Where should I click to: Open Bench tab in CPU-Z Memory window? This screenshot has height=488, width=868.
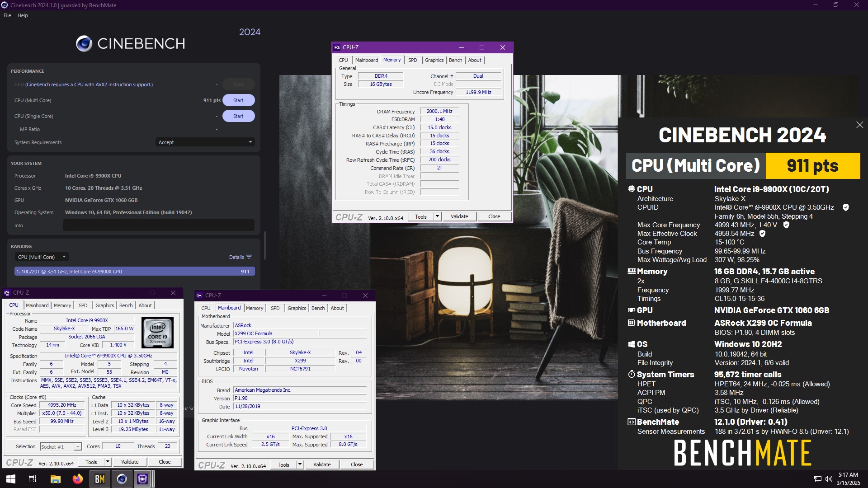click(x=455, y=60)
